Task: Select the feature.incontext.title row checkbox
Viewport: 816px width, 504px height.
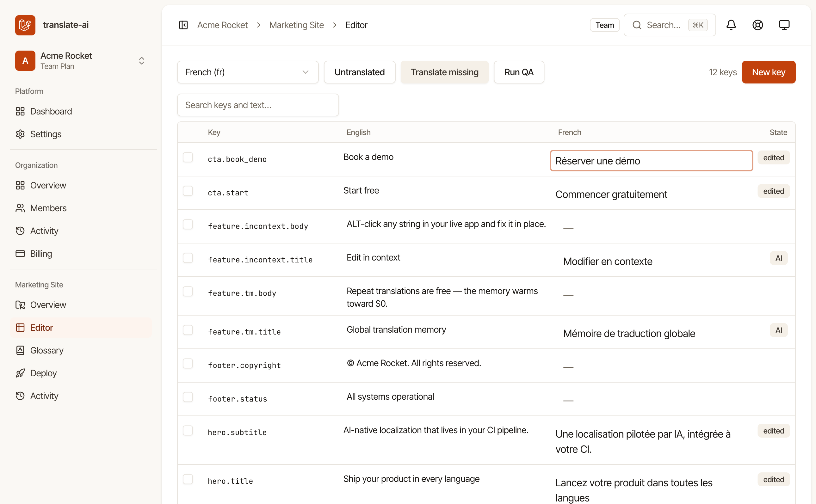Action: (188, 258)
